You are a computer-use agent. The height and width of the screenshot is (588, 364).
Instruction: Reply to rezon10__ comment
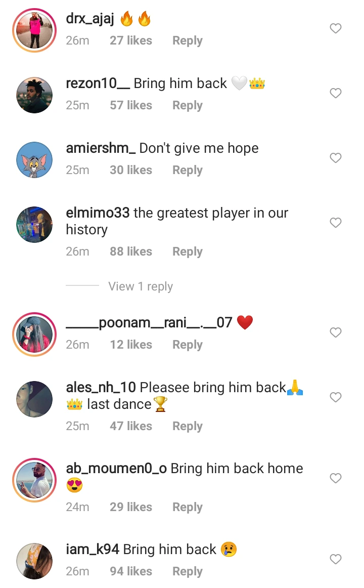[x=187, y=105]
